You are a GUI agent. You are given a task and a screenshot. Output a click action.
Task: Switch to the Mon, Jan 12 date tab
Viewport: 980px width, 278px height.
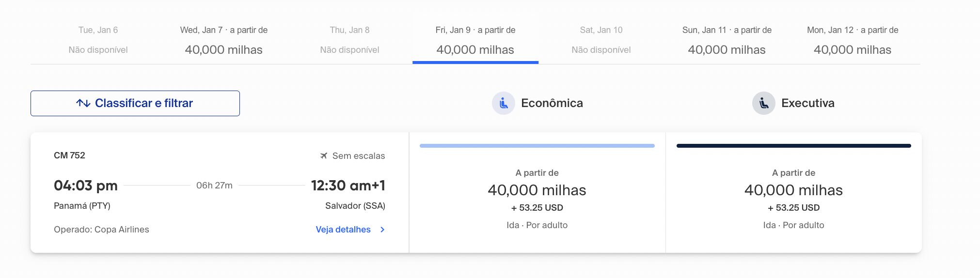tap(853, 40)
